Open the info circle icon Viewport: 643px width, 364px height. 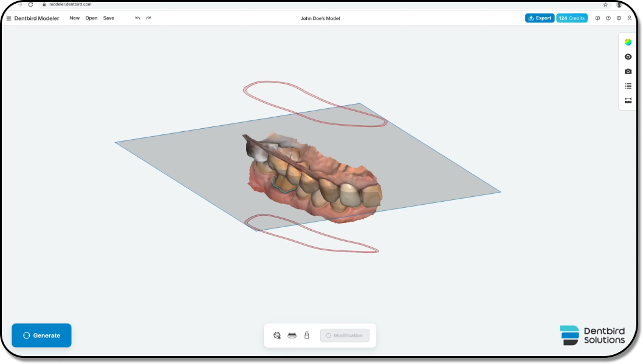(x=597, y=18)
